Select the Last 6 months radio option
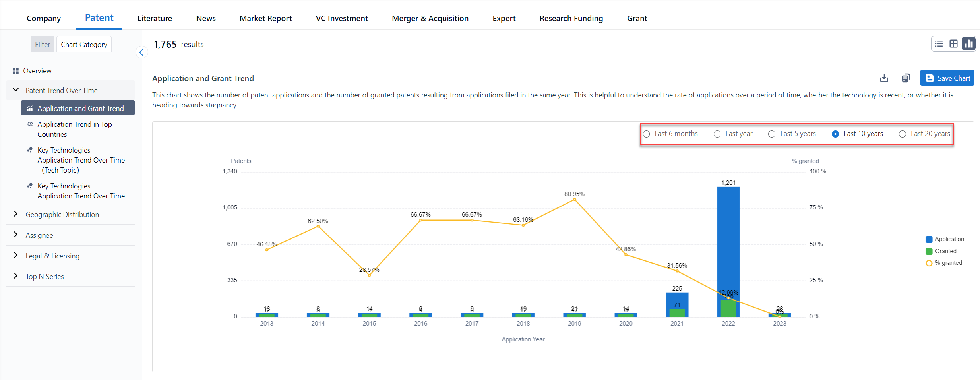Screen dimensions: 980x380 pyautogui.click(x=647, y=134)
